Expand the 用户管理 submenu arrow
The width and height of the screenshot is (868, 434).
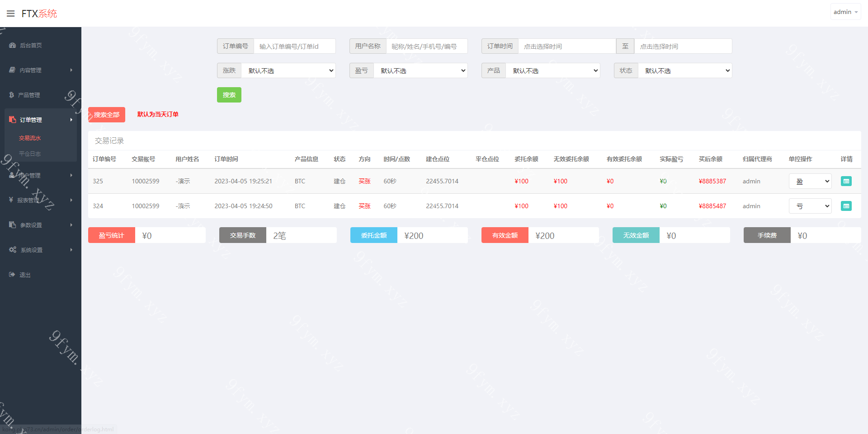coord(71,175)
